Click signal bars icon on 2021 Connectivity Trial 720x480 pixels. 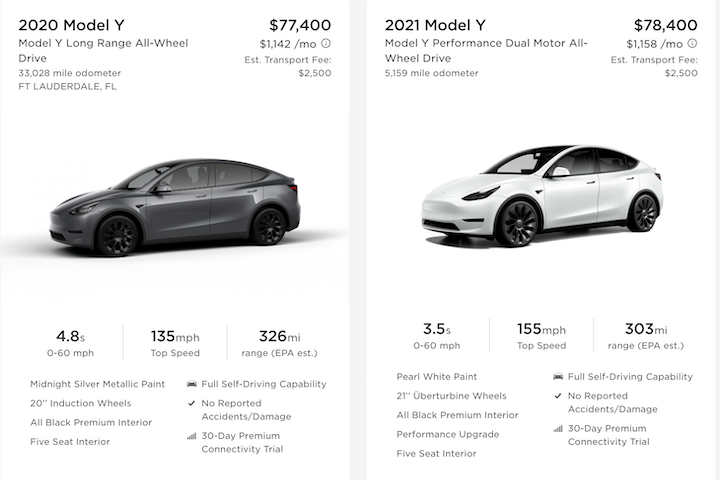tap(558, 429)
